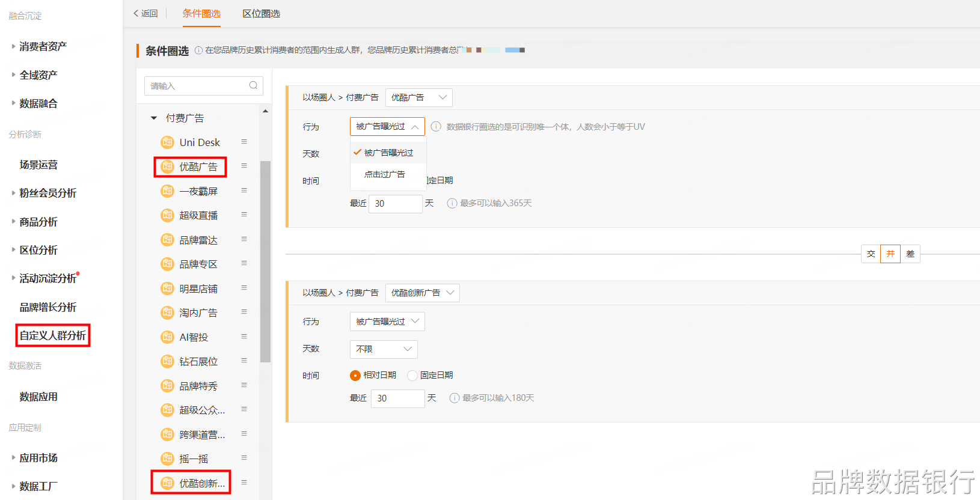
Task: Focus the 请输入 search field
Action: [x=203, y=86]
